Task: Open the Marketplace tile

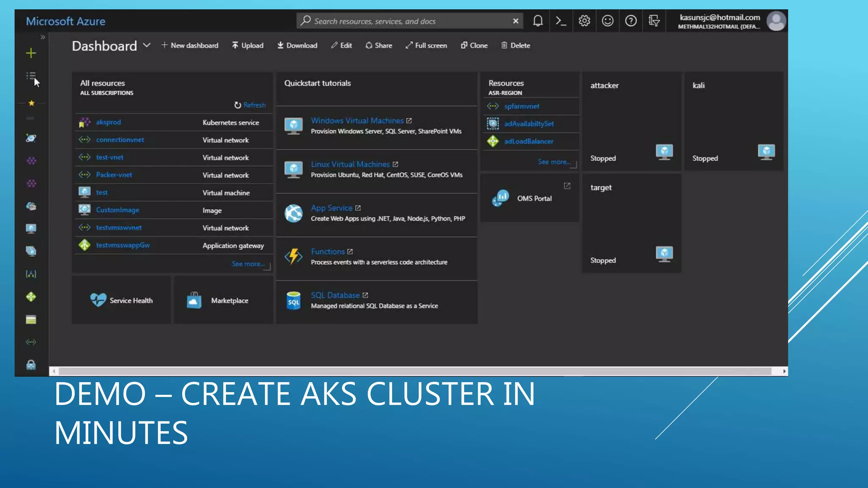Action: coord(223,300)
